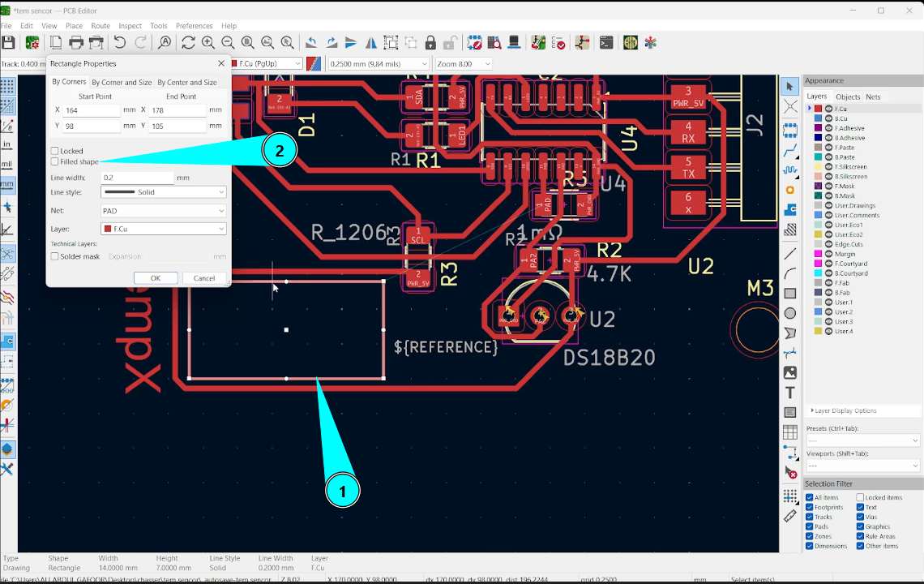Switch to the Objects tab
Screen dimensions: 924x584
click(847, 97)
